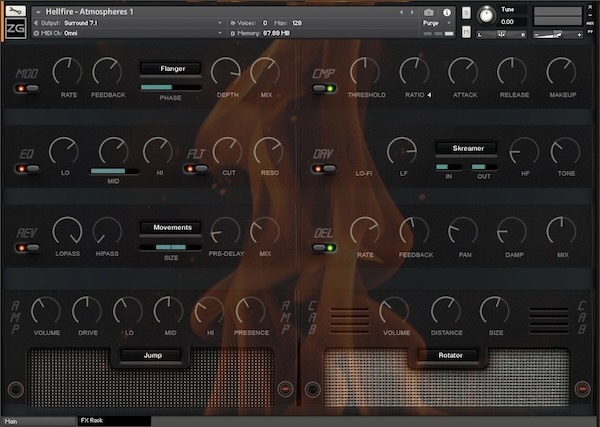Toggle the red amp power button
This screenshot has height=427, width=600.
[285, 389]
